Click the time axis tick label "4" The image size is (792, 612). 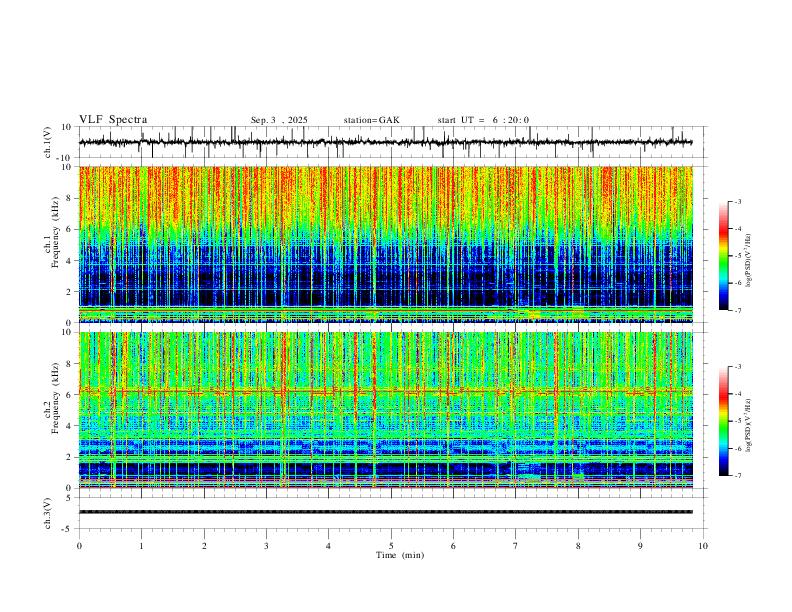(328, 546)
